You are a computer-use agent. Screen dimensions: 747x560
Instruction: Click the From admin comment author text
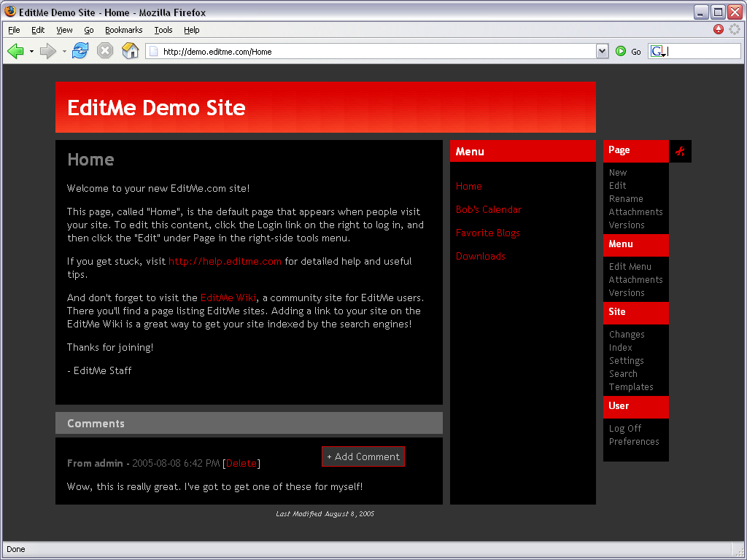click(95, 463)
